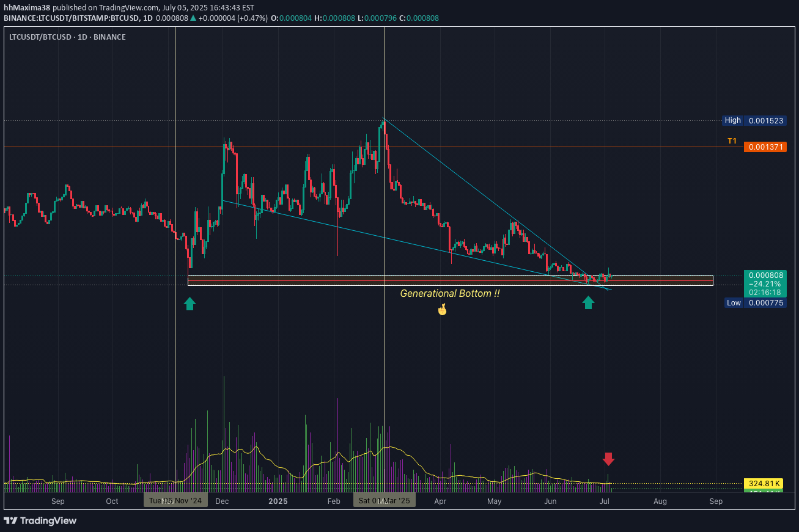The height and width of the screenshot is (532, 799).
Task: Click the orange T1 label on the price line
Action: [x=731, y=140]
